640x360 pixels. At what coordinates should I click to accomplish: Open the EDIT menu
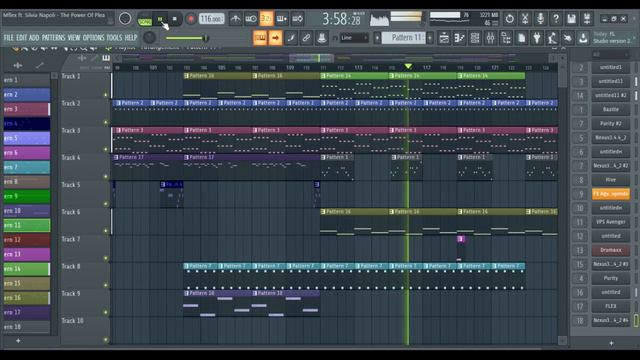point(22,38)
